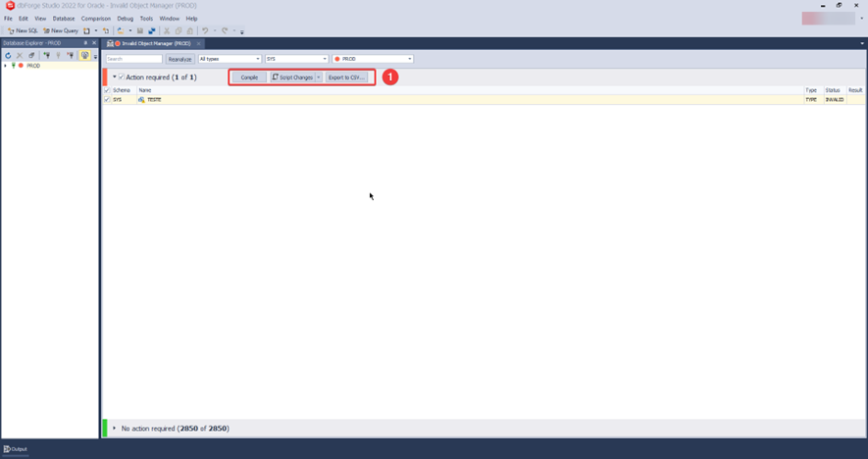Toggle the Action required group checkbox
868x459 pixels.
click(x=122, y=76)
